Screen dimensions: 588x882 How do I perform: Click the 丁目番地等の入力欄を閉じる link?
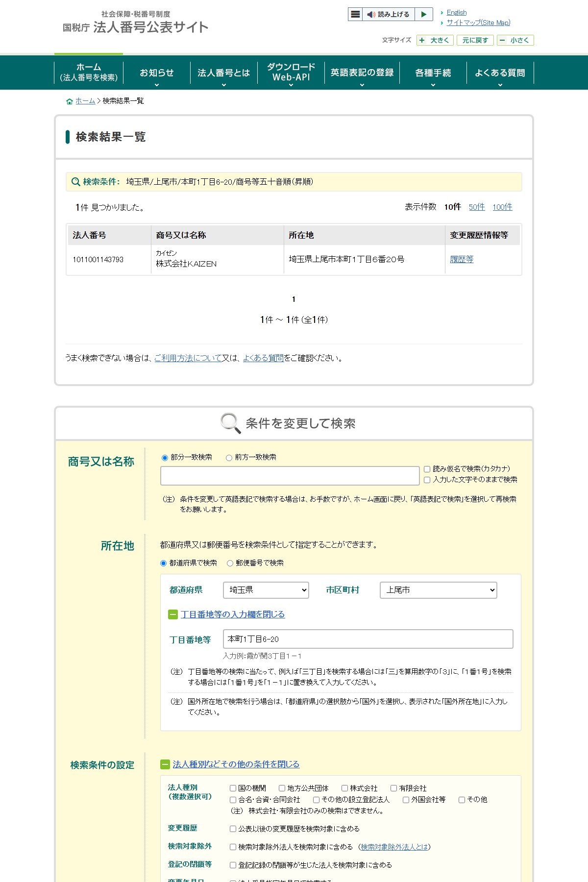pyautogui.click(x=233, y=614)
